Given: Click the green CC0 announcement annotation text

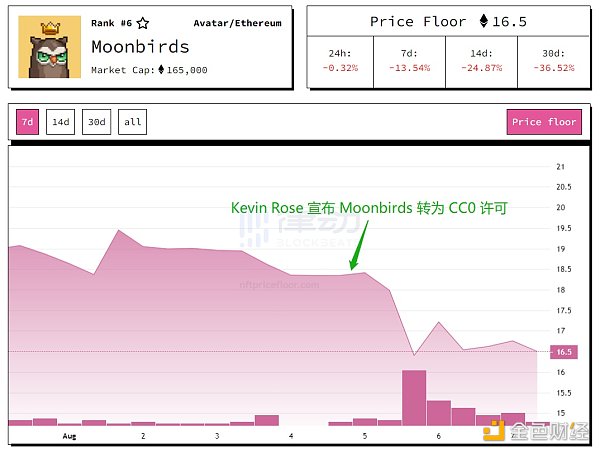Looking at the screenshot, I should pyautogui.click(x=369, y=208).
